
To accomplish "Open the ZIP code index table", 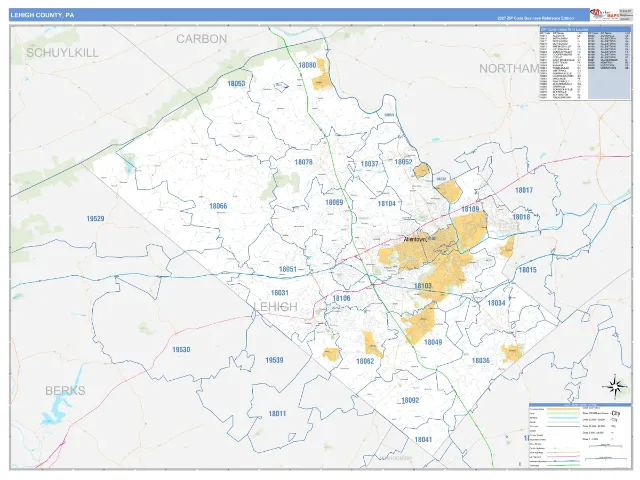I will [x=585, y=63].
